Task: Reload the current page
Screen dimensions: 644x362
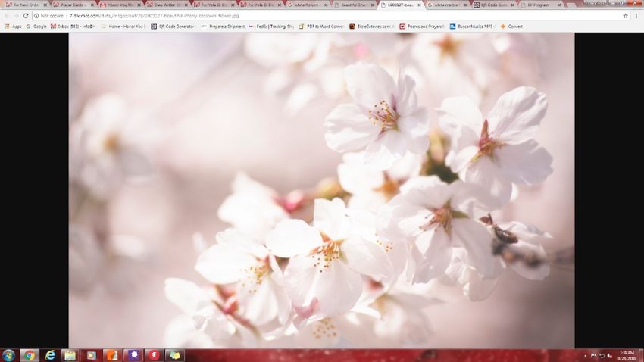Action: pos(26,16)
